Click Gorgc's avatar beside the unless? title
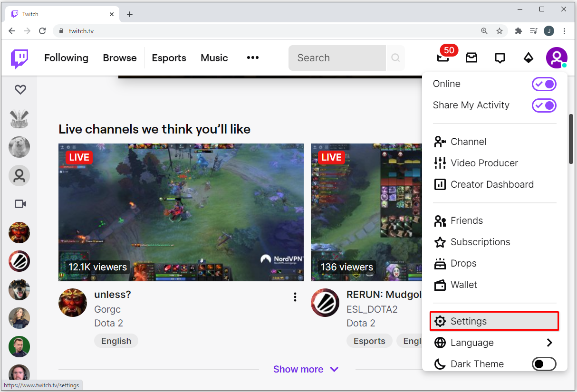Viewport: 577px width, 392px height. (73, 303)
